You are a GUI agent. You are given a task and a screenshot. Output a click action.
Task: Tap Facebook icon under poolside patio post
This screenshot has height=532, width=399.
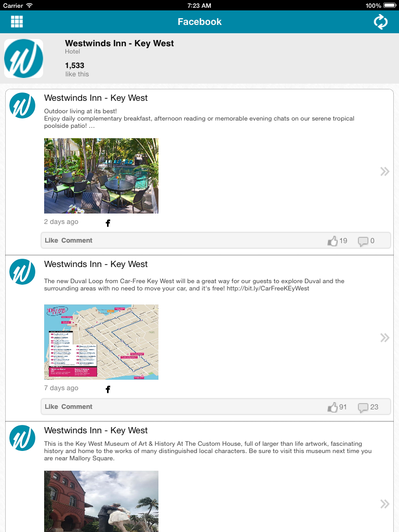pyautogui.click(x=108, y=223)
